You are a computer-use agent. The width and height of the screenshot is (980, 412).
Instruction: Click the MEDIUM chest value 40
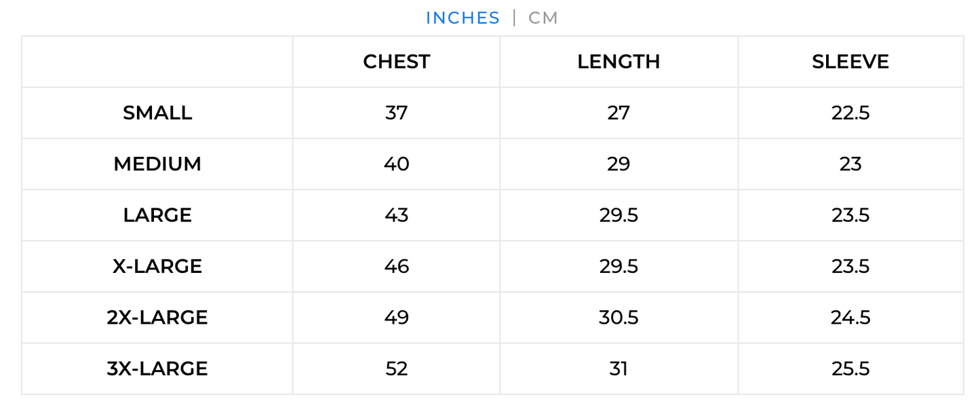396,164
